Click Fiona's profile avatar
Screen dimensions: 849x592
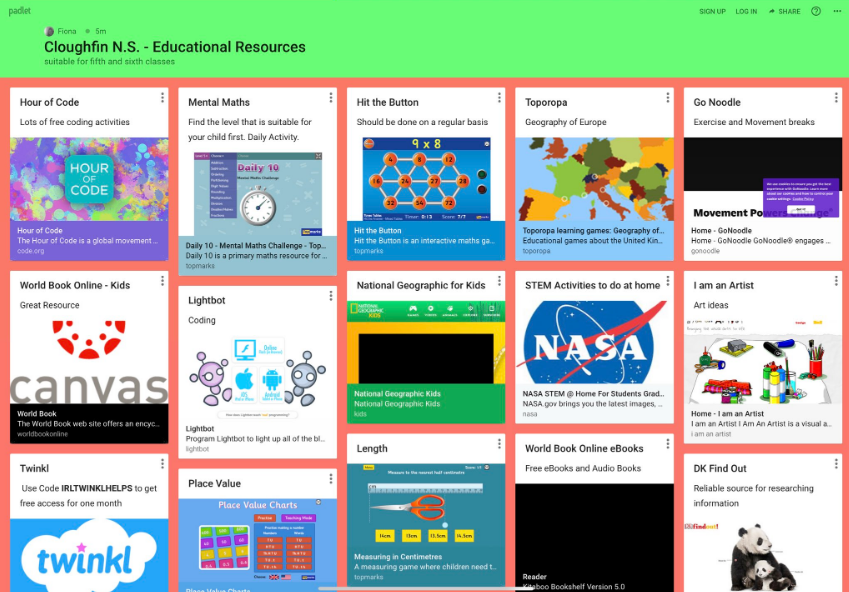[x=47, y=31]
